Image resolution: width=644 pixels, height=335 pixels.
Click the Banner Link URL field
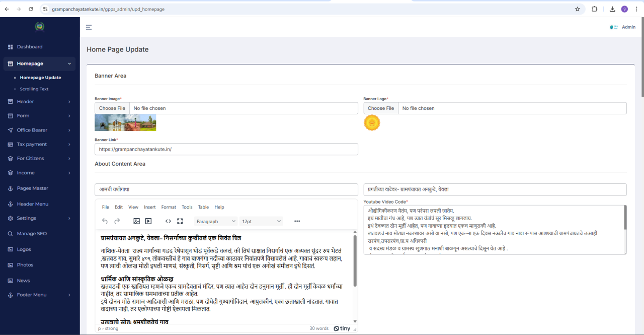226,149
